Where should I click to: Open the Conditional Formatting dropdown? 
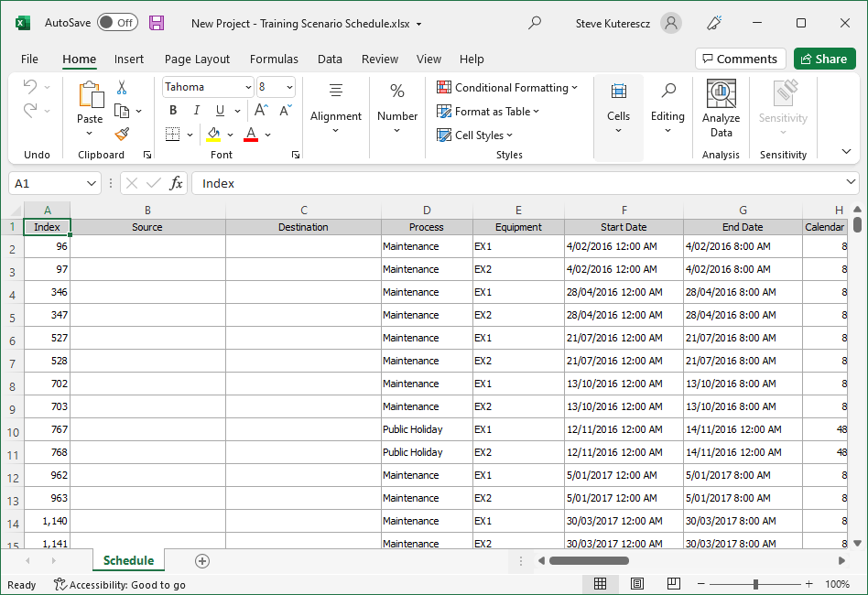pyautogui.click(x=507, y=88)
